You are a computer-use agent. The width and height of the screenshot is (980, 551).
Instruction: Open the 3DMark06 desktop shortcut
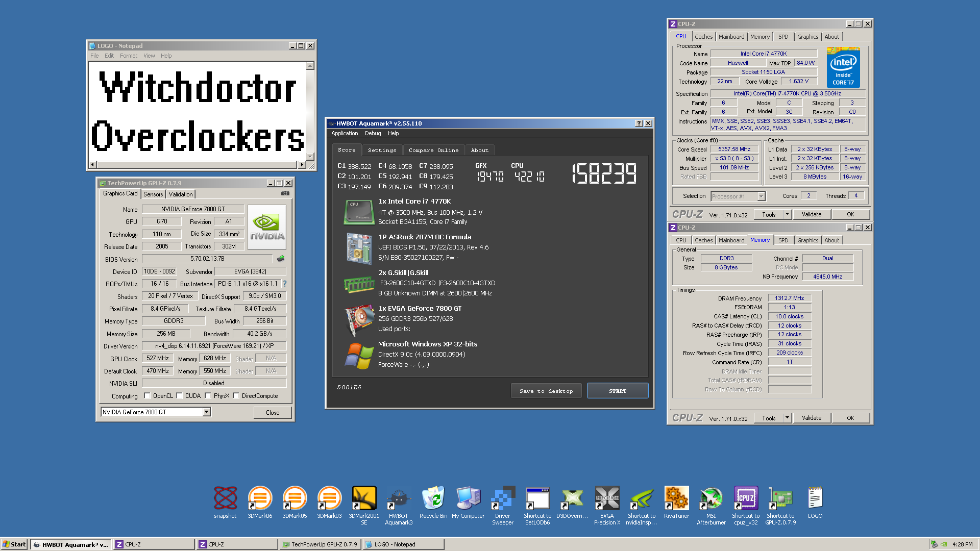pyautogui.click(x=260, y=498)
